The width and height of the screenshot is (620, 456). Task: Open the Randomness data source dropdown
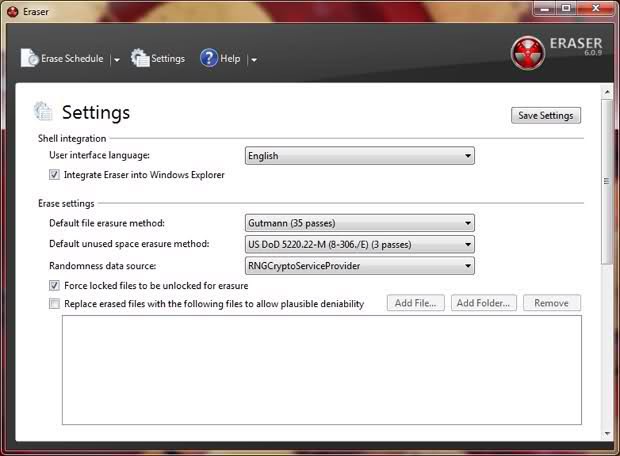359,266
